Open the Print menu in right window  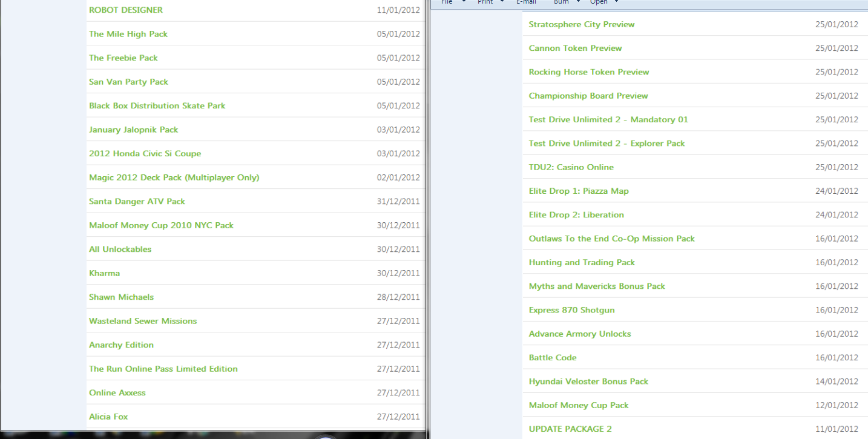click(485, 2)
